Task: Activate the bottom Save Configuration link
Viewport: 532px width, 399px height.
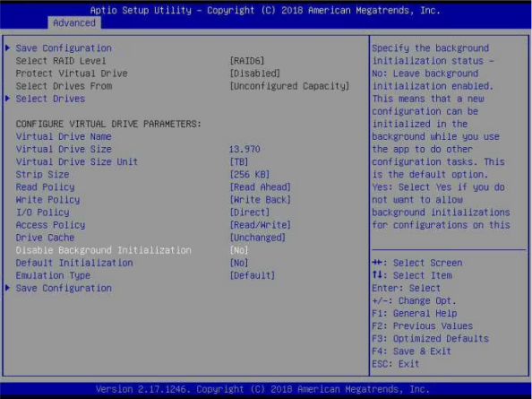Action: click(x=64, y=288)
